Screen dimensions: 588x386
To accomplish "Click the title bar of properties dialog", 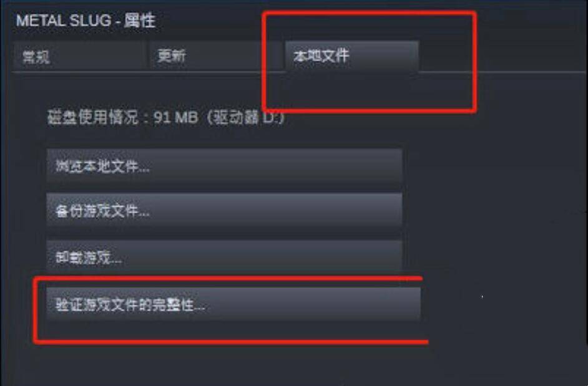I will pos(294,20).
